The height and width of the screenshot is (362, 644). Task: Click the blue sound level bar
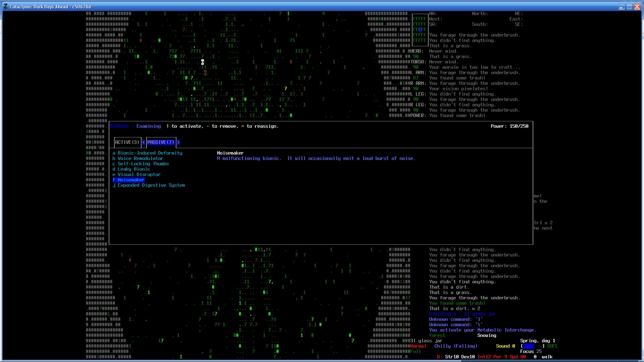click(528, 346)
